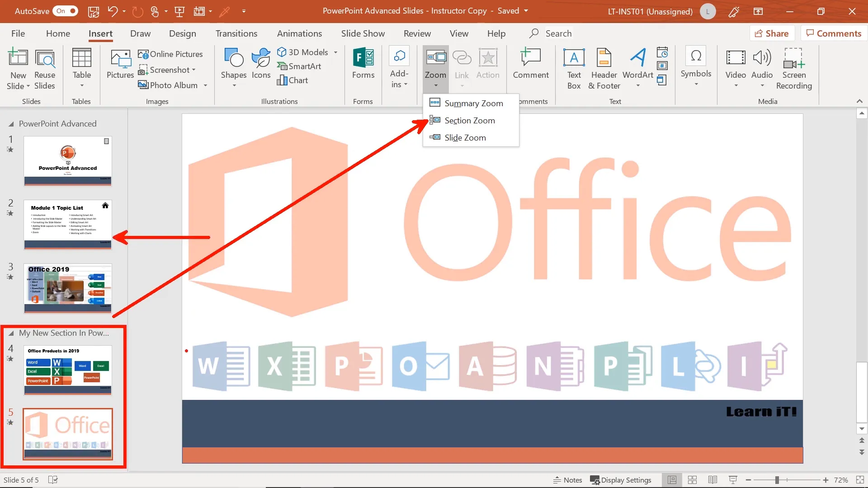
Task: Open Reuse Slides
Action: click(x=45, y=69)
